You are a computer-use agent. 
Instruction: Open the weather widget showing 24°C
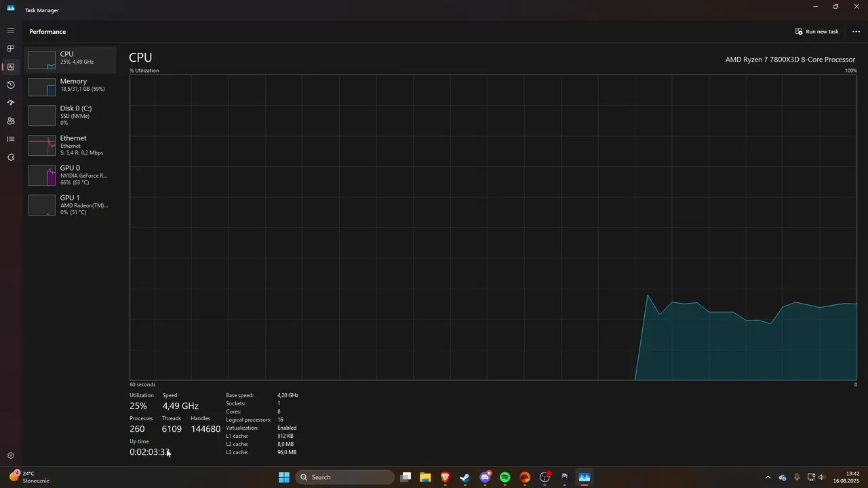coord(29,477)
